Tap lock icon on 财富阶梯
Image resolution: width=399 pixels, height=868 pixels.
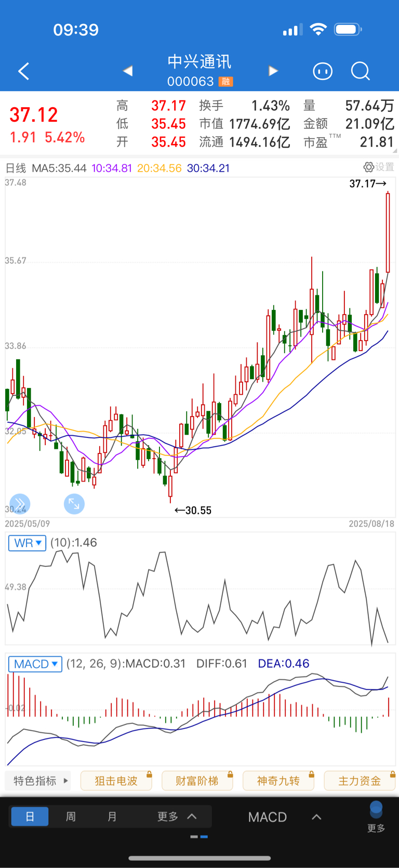[230, 774]
